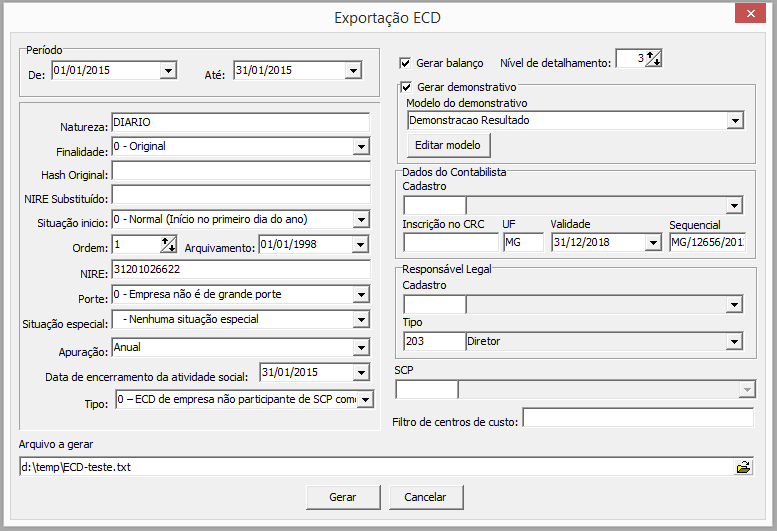Expand the Modelo do demonstrativo dropdown

pos(735,121)
